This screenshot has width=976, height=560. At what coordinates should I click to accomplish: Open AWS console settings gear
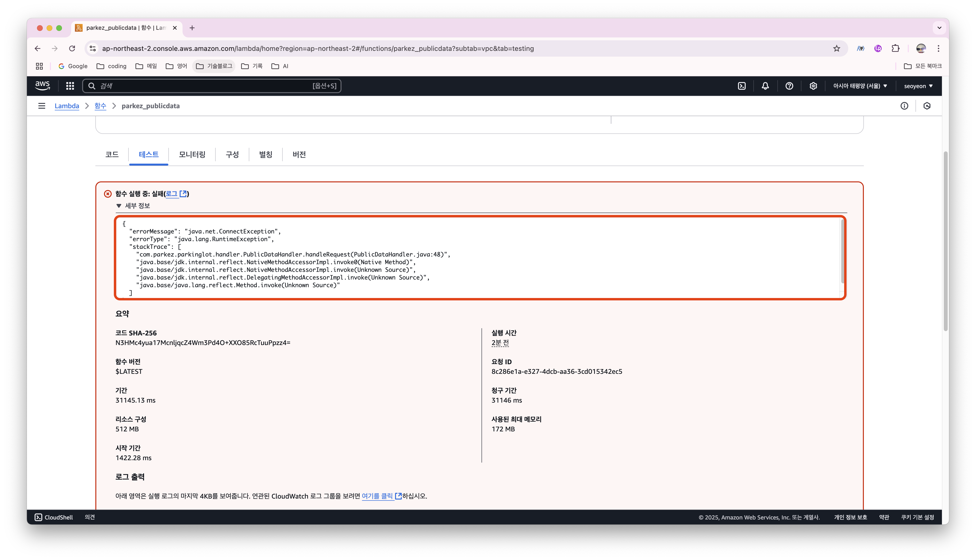pos(813,86)
